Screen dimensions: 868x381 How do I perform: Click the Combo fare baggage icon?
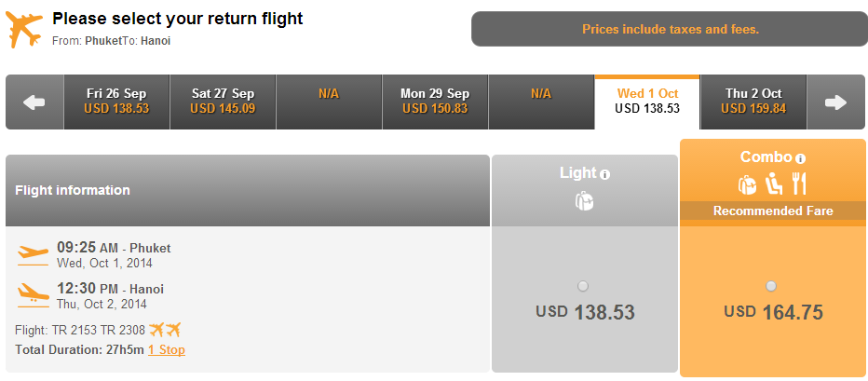(747, 184)
